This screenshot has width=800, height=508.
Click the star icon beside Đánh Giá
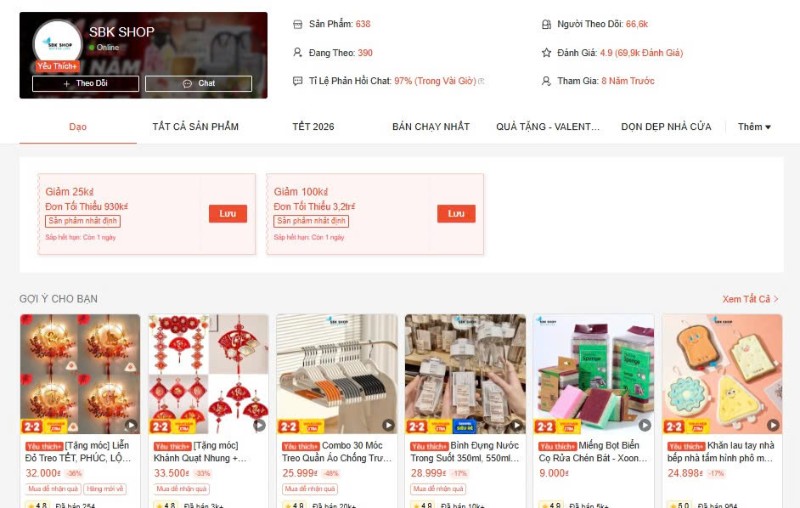coord(546,53)
